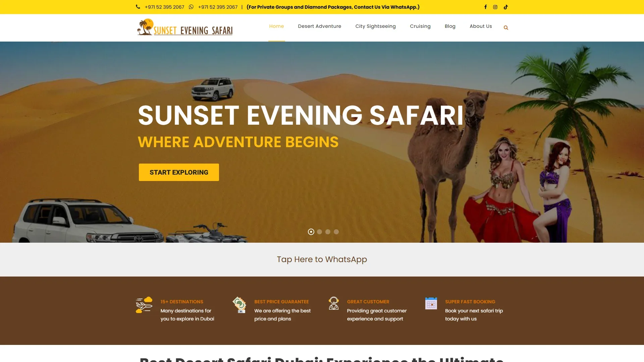Image resolution: width=644 pixels, height=362 pixels.
Task: Open the City Sightseeing menu
Action: click(376, 26)
